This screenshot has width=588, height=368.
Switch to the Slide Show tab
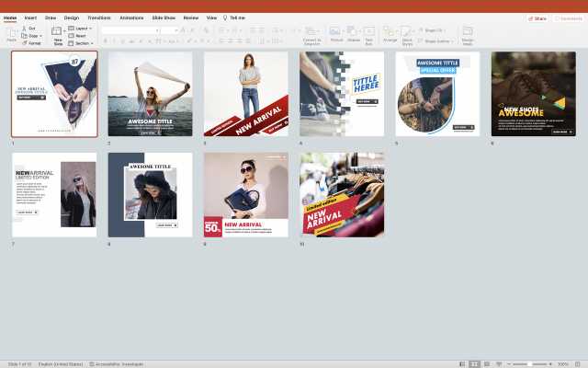click(164, 17)
